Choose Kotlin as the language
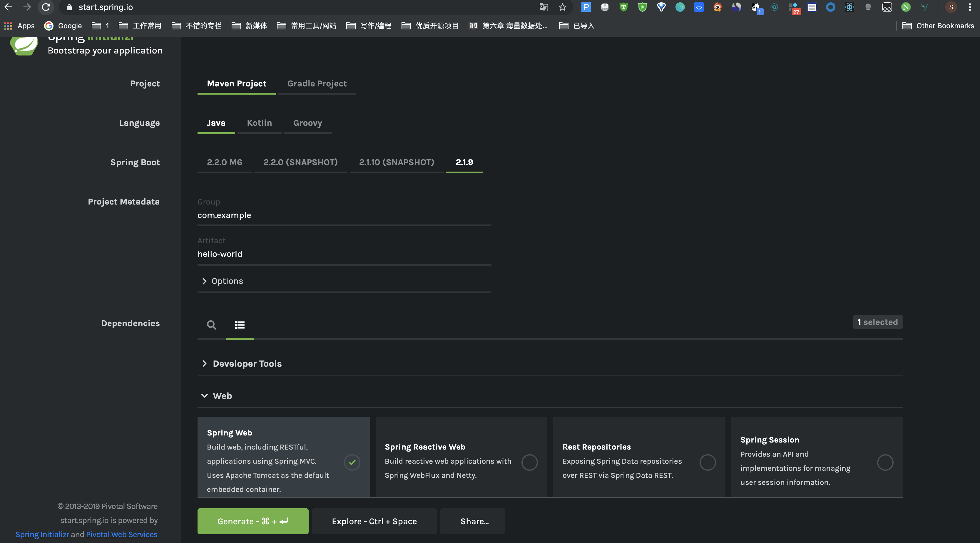The width and height of the screenshot is (980, 543). click(x=259, y=123)
